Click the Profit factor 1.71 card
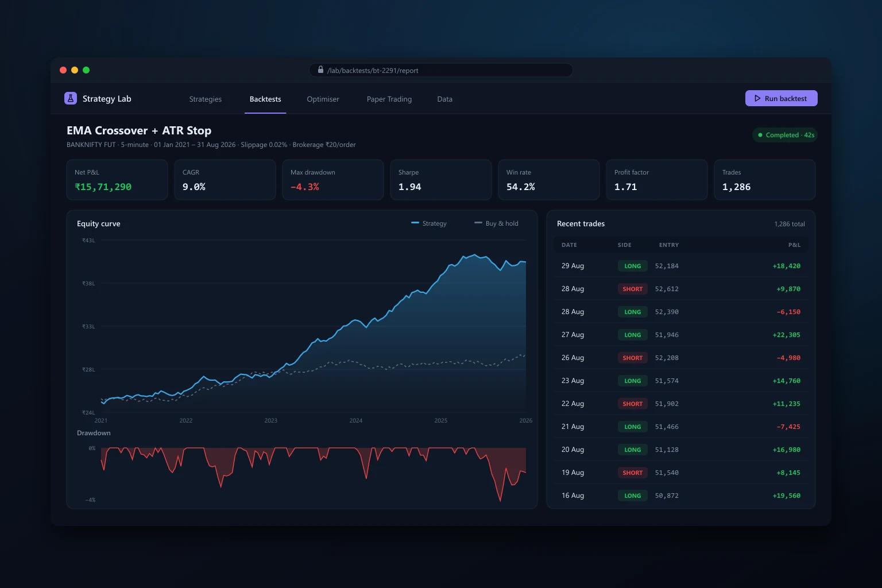 point(657,180)
